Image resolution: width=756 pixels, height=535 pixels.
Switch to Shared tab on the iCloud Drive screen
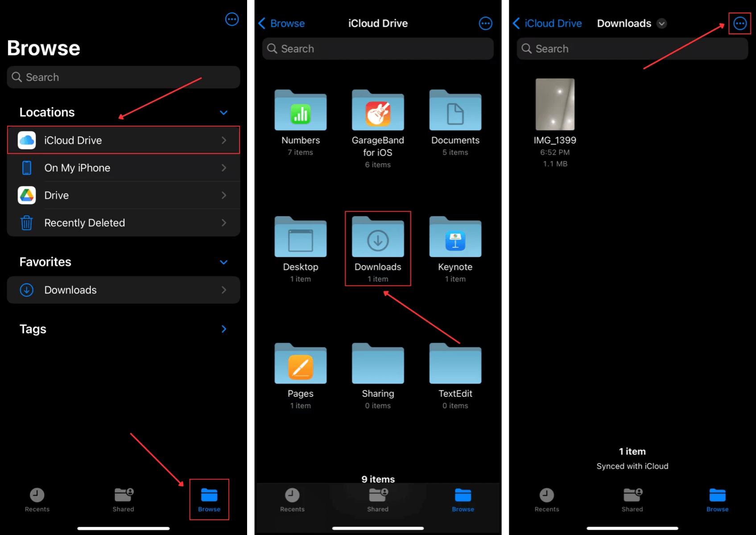click(378, 500)
